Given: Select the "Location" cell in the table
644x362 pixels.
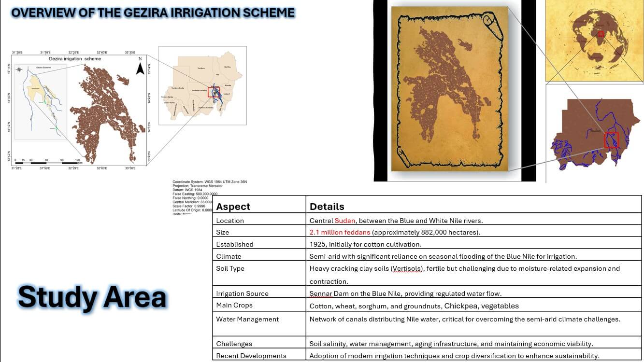Looking at the screenshot, I should click(x=259, y=219).
